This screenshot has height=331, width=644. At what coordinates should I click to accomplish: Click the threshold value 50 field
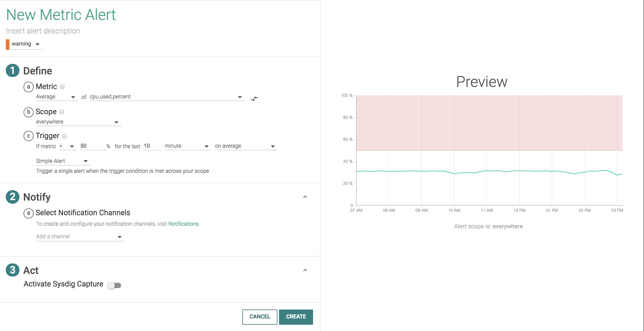tap(93, 146)
